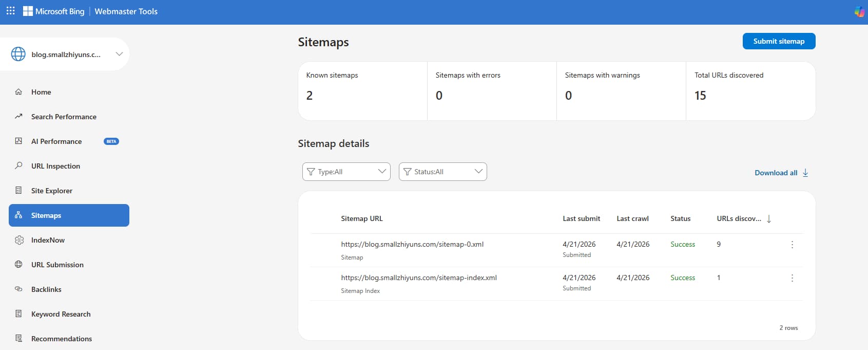Click the Copilot icon in the header
The height and width of the screenshot is (350, 868).
pos(859,11)
